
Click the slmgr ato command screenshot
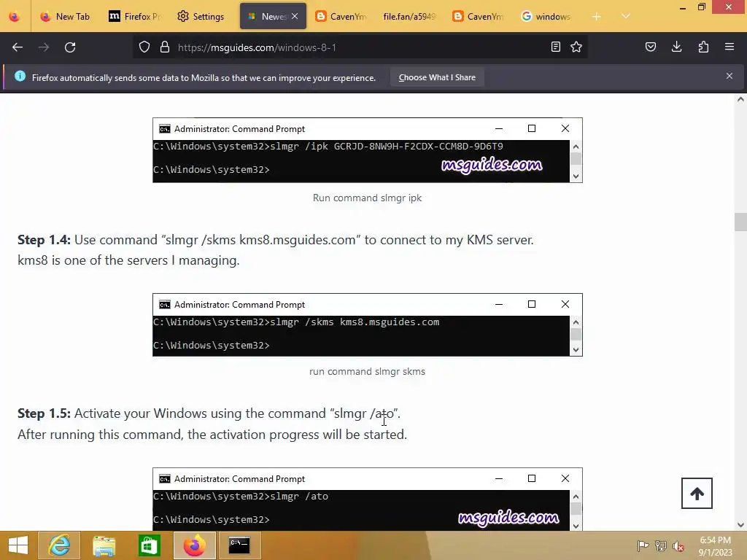tap(368, 499)
